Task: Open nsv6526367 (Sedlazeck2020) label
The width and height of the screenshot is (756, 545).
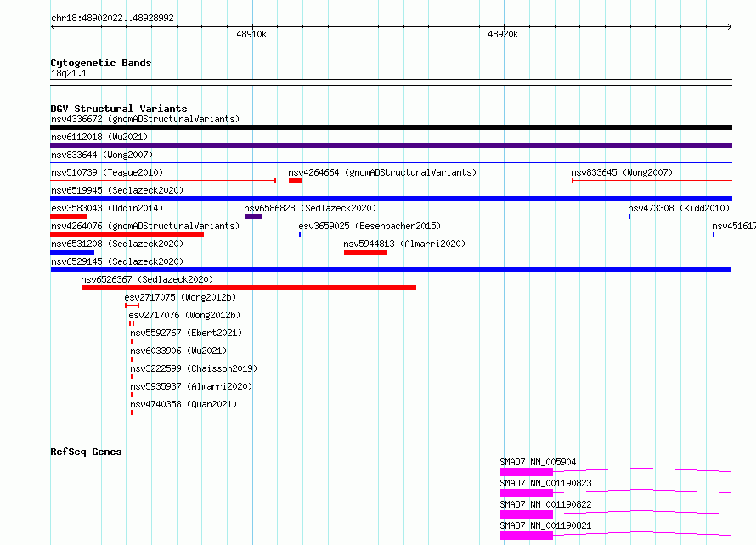Action: tap(147, 279)
